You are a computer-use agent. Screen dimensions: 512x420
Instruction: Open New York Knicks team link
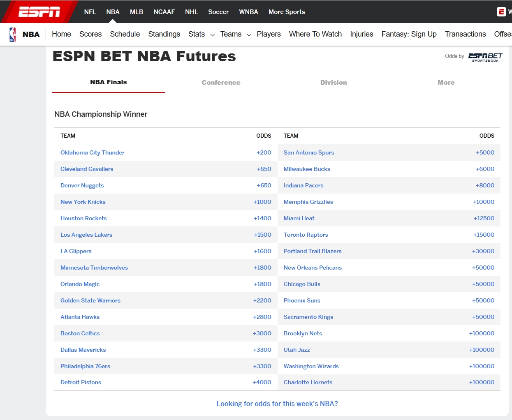click(83, 202)
